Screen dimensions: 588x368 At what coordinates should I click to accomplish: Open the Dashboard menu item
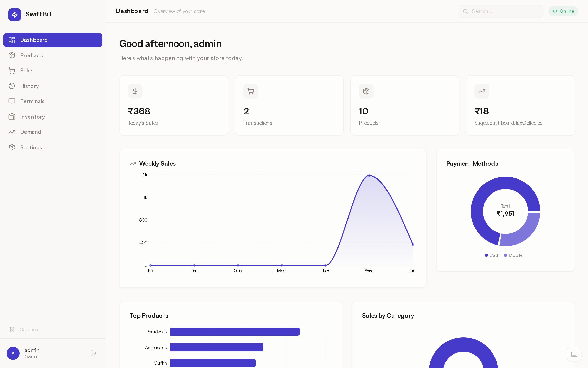point(53,40)
